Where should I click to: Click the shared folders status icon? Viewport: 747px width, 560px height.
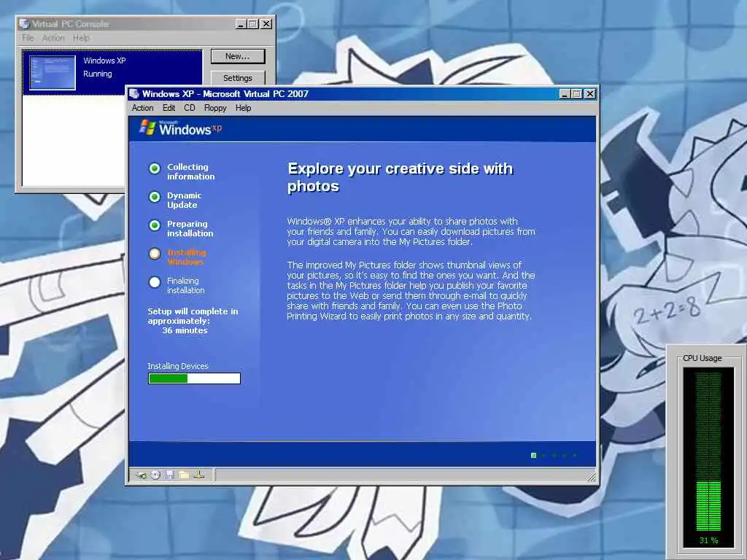(184, 475)
